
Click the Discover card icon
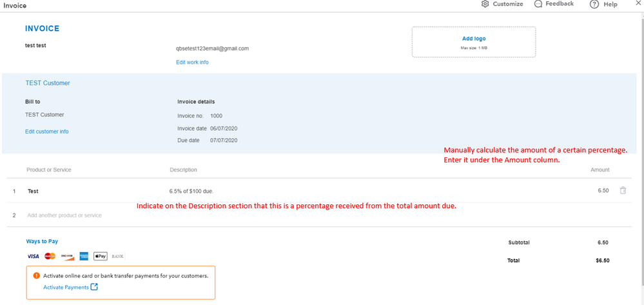tap(67, 256)
